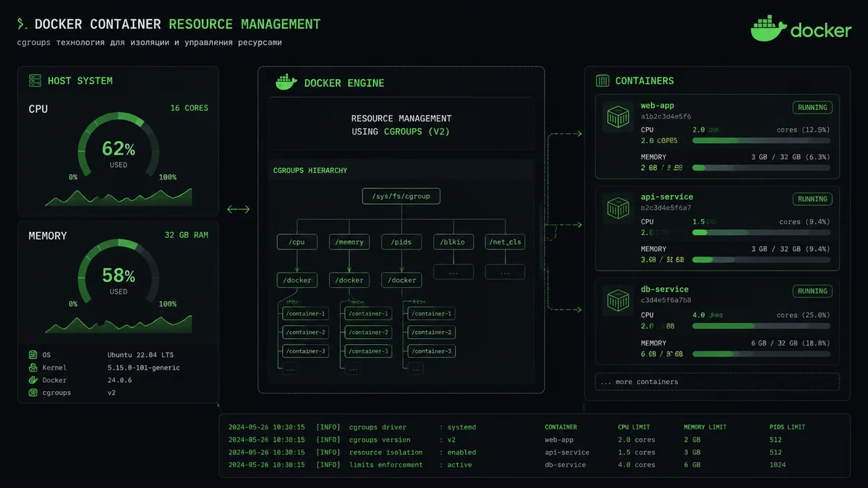868x488 pixels.
Task: Click the RUNNING badge on web-app
Action: (x=812, y=108)
